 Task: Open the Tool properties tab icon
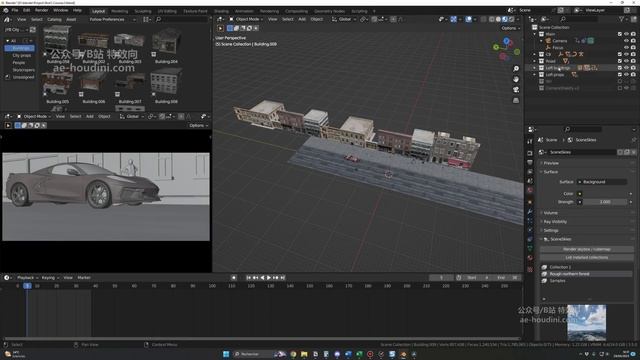[530, 141]
